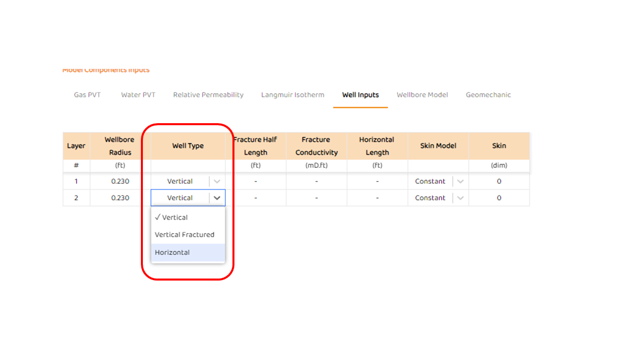Switch to the Water PVT tab
The height and width of the screenshot is (362, 644).
point(138,95)
